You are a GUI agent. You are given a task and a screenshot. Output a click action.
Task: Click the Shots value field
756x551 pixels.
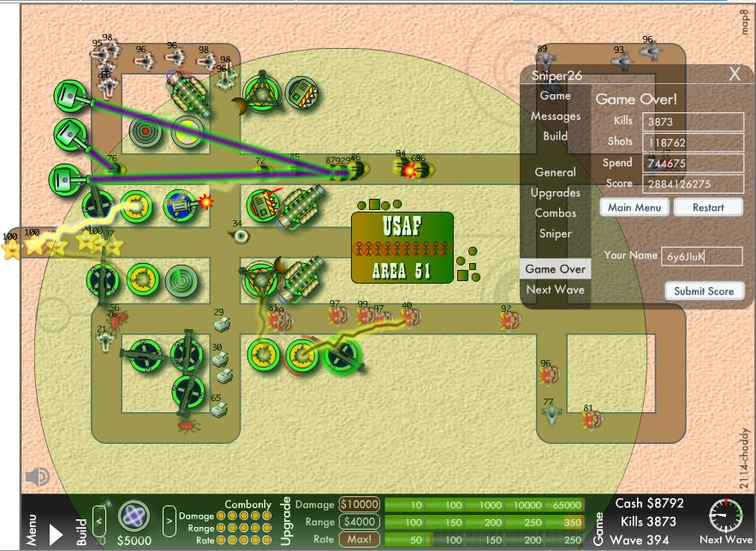[x=693, y=142]
